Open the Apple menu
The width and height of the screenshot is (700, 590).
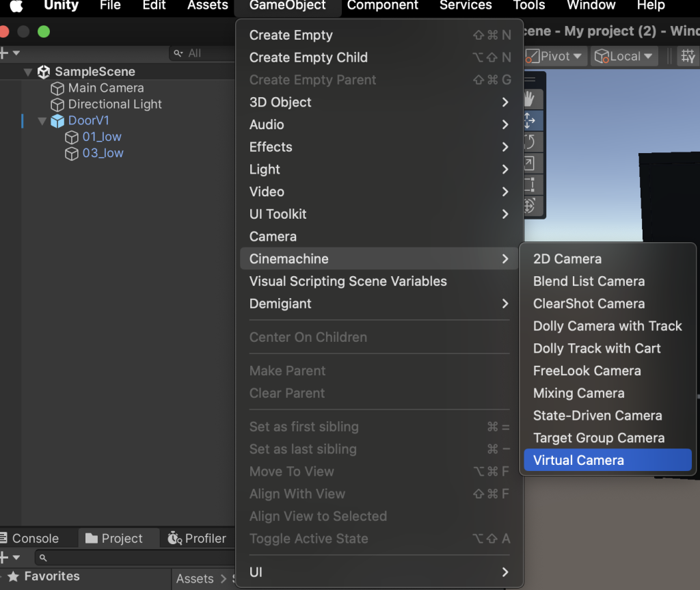(16, 5)
